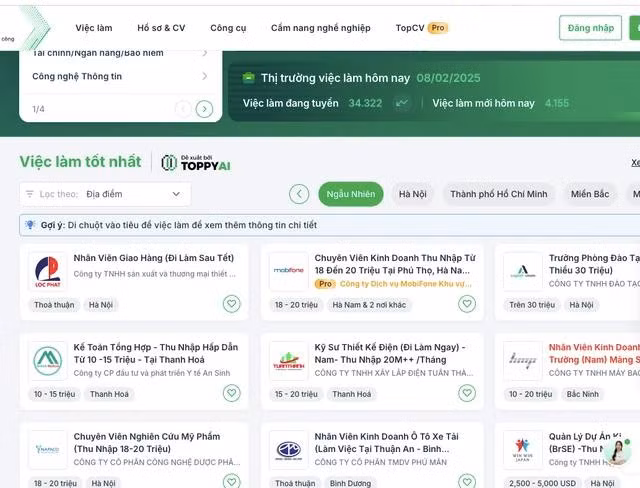Screen dimensions: 640x488
Task: Expand the Công nghệ Thông tin category
Action: [x=120, y=76]
